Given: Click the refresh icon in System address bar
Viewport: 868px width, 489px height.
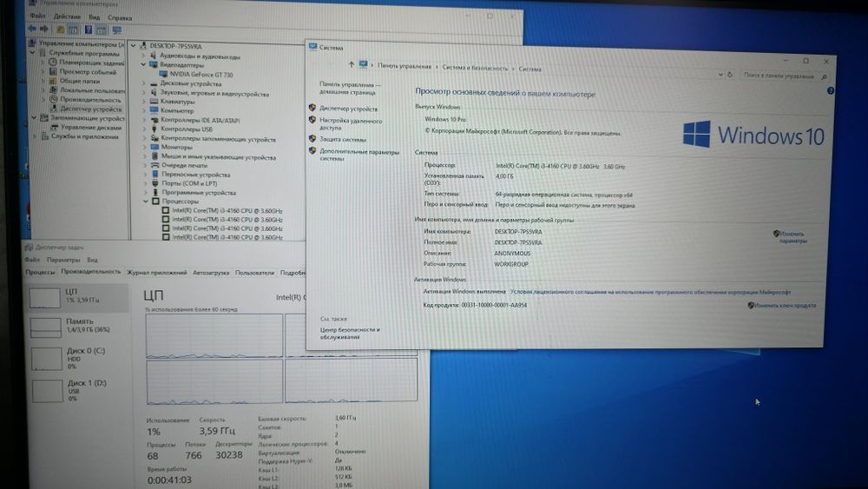Looking at the screenshot, I should (x=730, y=74).
